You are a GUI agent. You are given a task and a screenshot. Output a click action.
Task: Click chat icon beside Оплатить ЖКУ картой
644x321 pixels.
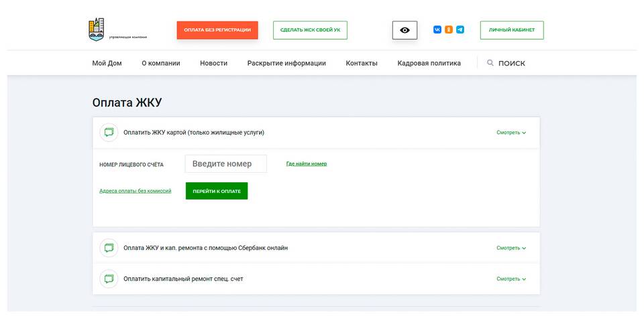pyautogui.click(x=109, y=133)
